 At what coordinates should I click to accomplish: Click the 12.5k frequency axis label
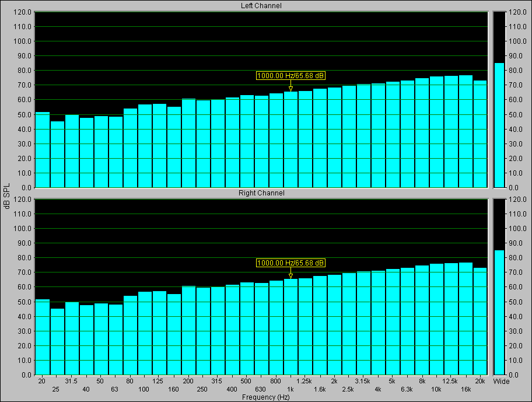pyautogui.click(x=450, y=381)
